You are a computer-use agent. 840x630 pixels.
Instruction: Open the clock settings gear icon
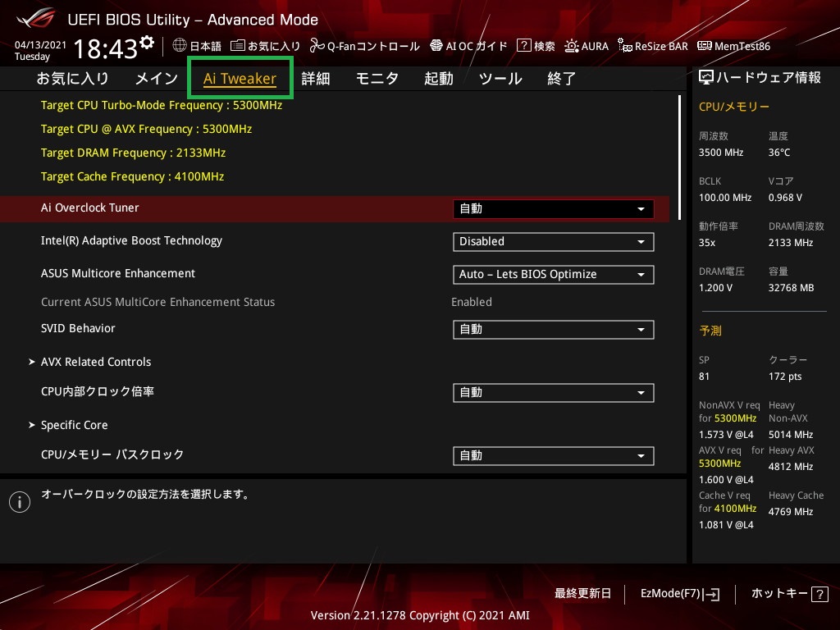coord(147,43)
